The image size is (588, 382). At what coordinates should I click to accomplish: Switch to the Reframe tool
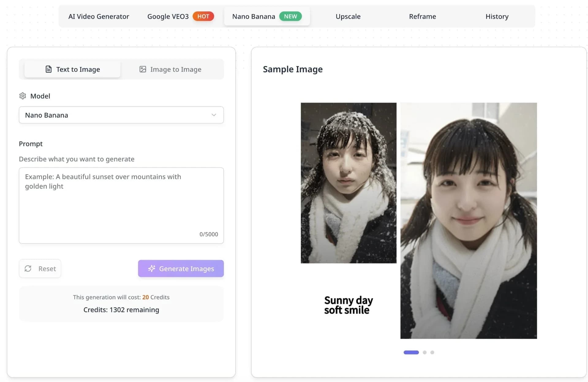(422, 17)
